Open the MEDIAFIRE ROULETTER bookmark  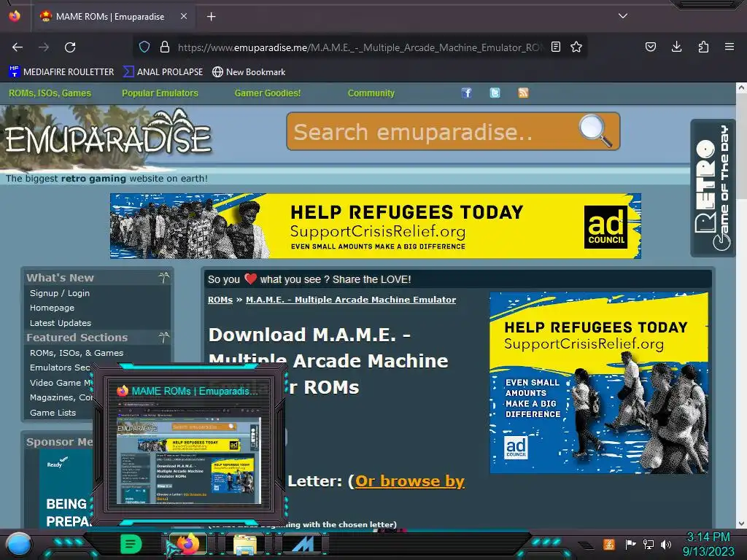point(61,72)
